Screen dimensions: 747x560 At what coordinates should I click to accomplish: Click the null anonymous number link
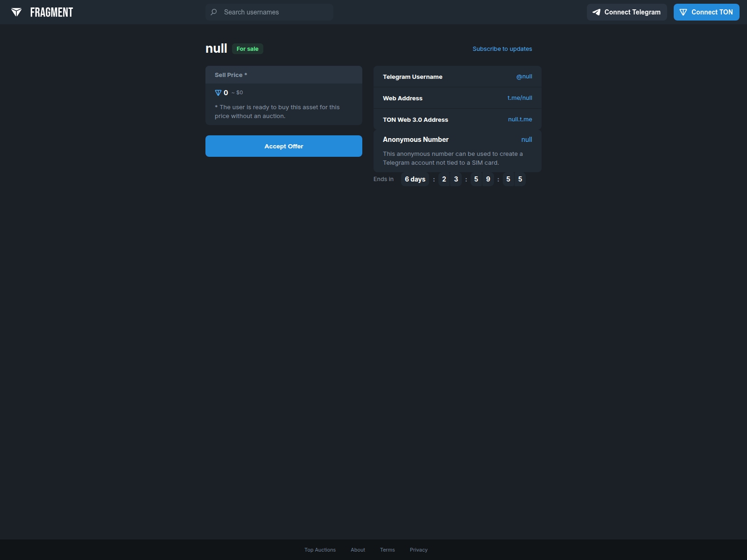pyautogui.click(x=527, y=140)
